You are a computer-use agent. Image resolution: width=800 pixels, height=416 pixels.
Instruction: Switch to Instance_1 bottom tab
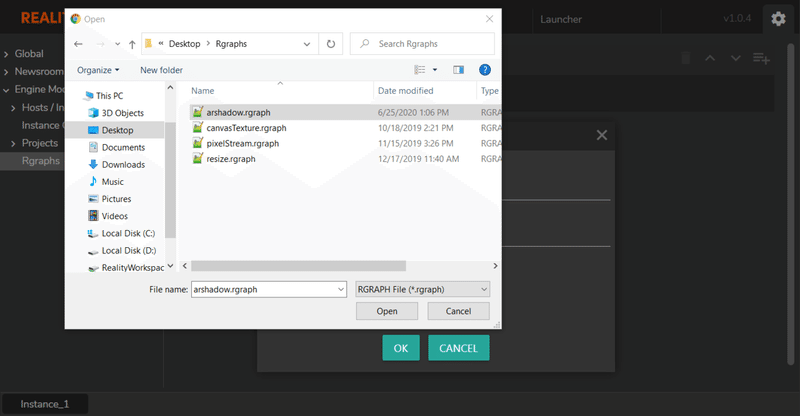point(45,404)
